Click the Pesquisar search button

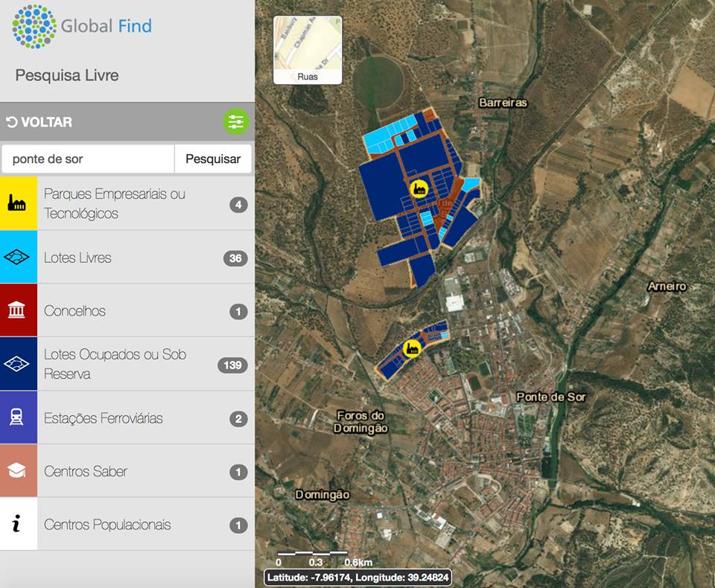(x=213, y=159)
